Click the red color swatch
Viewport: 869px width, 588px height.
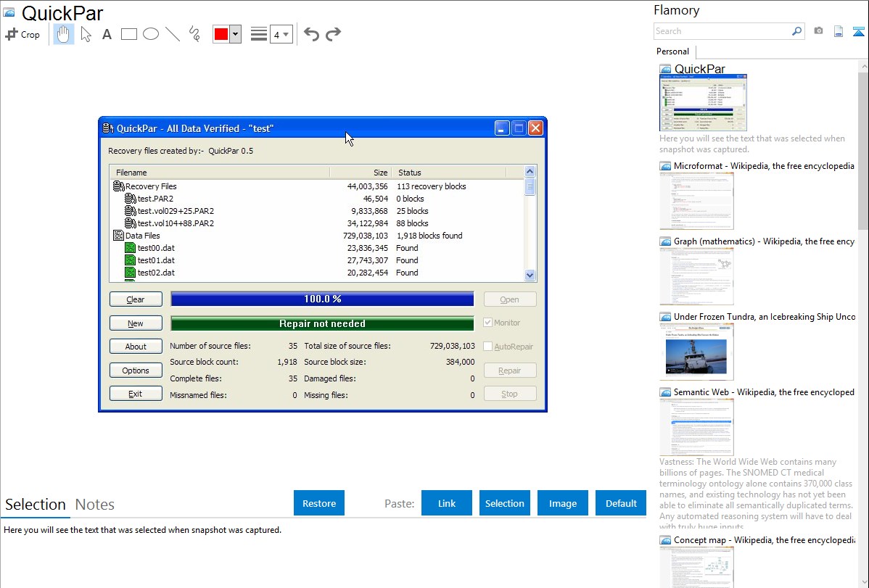[x=221, y=34]
